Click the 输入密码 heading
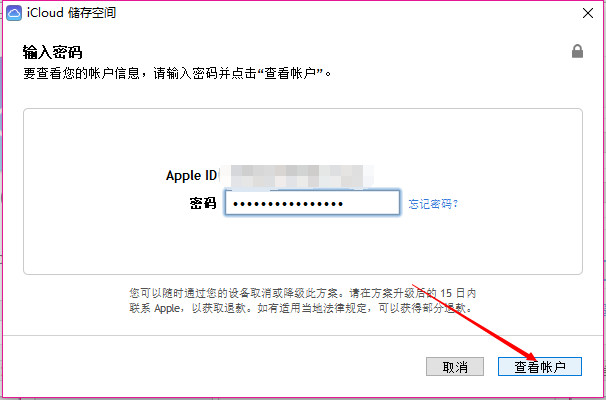This screenshot has height=400, width=606. click(x=53, y=52)
